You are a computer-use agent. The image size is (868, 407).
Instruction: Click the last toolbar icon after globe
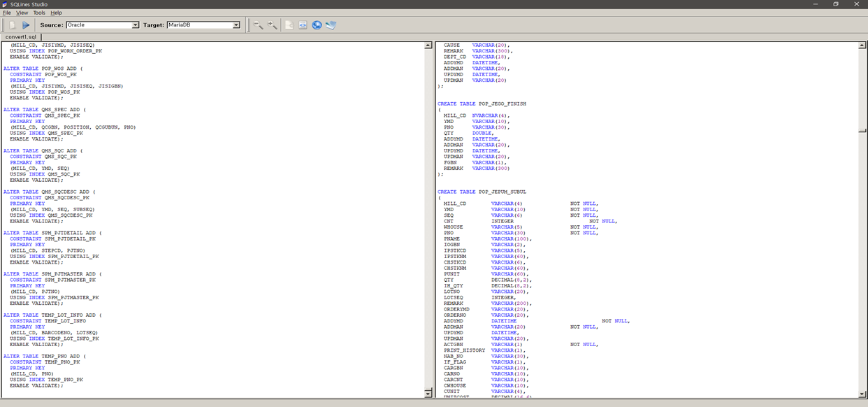point(331,24)
